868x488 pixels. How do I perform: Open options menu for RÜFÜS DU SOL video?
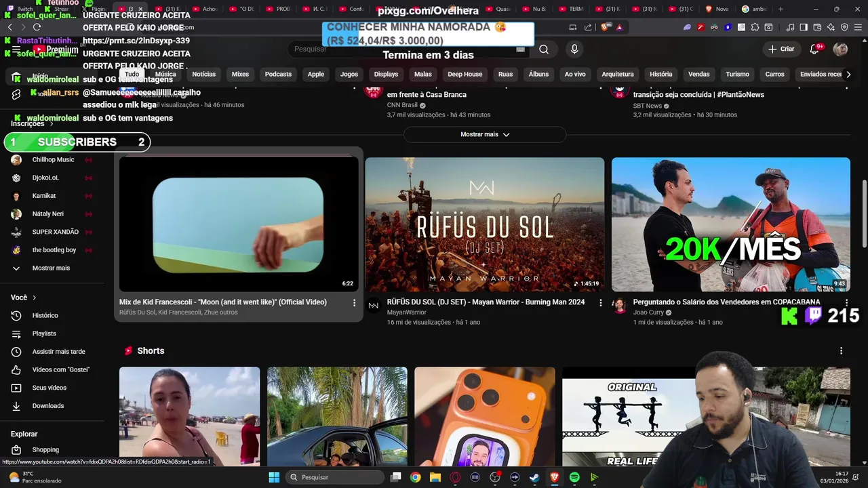[x=600, y=303]
